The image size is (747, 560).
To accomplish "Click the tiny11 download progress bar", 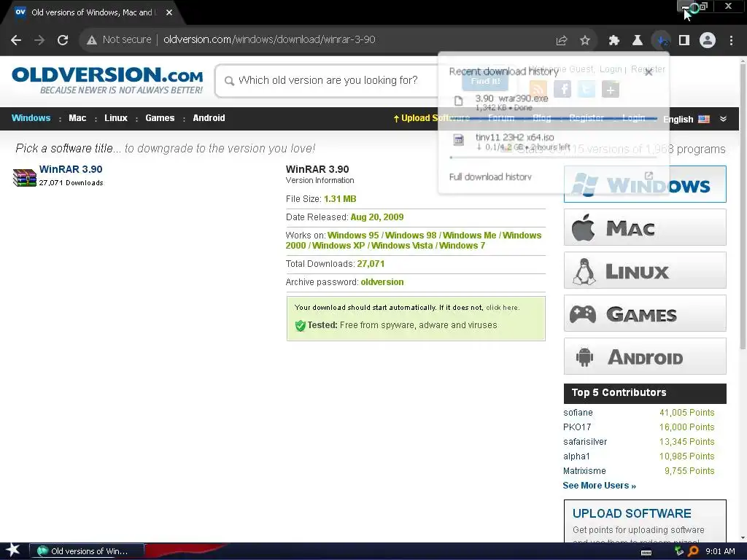I will click(x=554, y=157).
